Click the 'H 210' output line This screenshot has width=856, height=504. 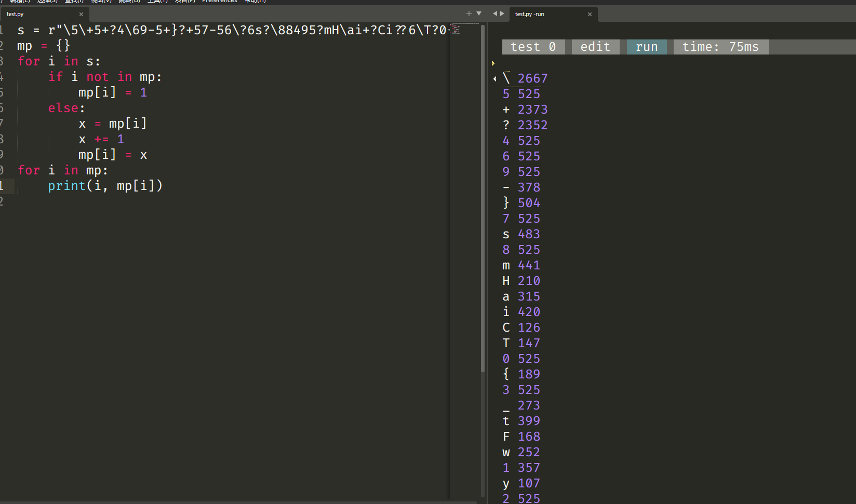pyautogui.click(x=521, y=281)
